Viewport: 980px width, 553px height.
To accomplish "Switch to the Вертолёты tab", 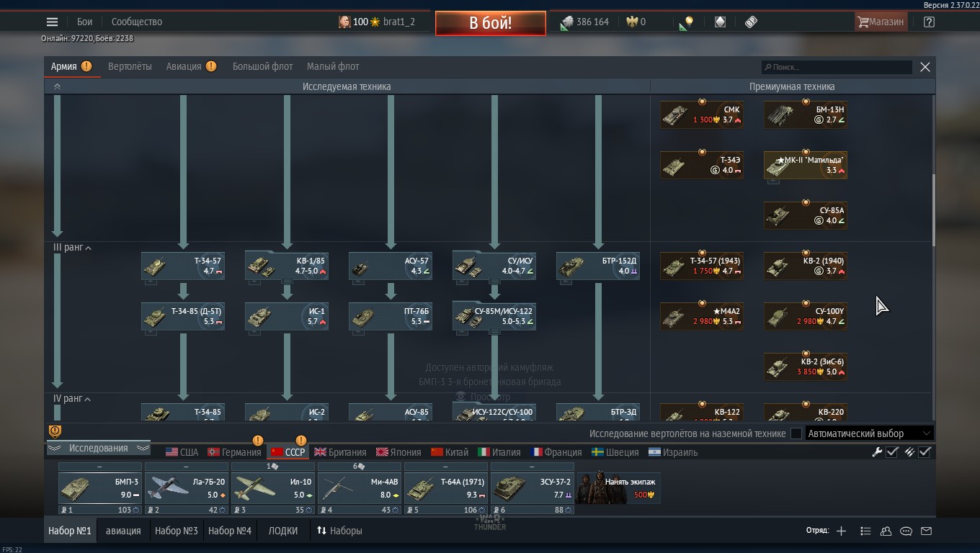I will tap(130, 66).
